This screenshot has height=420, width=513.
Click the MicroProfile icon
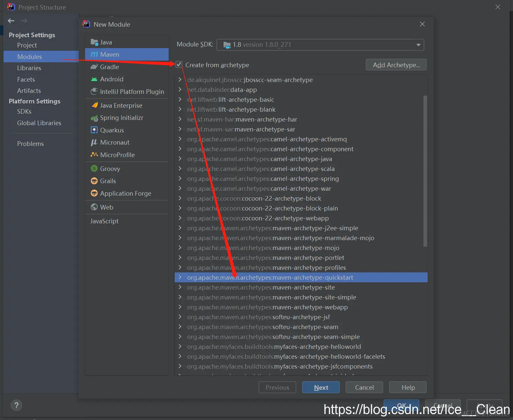pyautogui.click(x=94, y=154)
